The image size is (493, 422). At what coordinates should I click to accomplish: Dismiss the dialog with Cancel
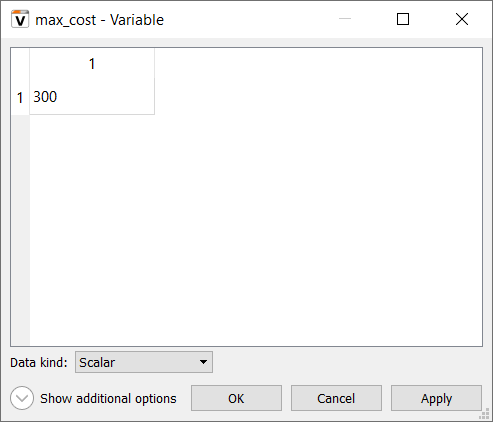[x=336, y=398]
